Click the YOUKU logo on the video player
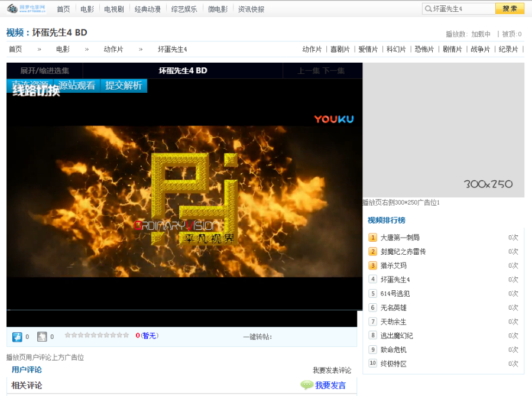The height and width of the screenshot is (396, 532). pos(333,119)
